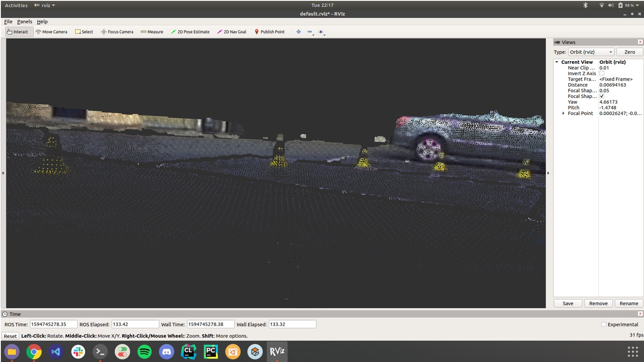Select the 2D Pose Estimate tool
This screenshot has width=644, height=362.
[190, 32]
